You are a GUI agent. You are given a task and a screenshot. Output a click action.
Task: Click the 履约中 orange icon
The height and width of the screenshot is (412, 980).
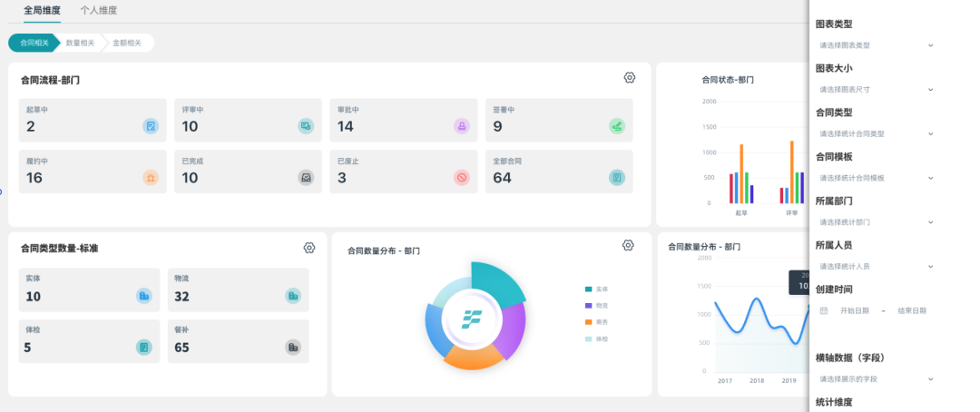coord(151,178)
